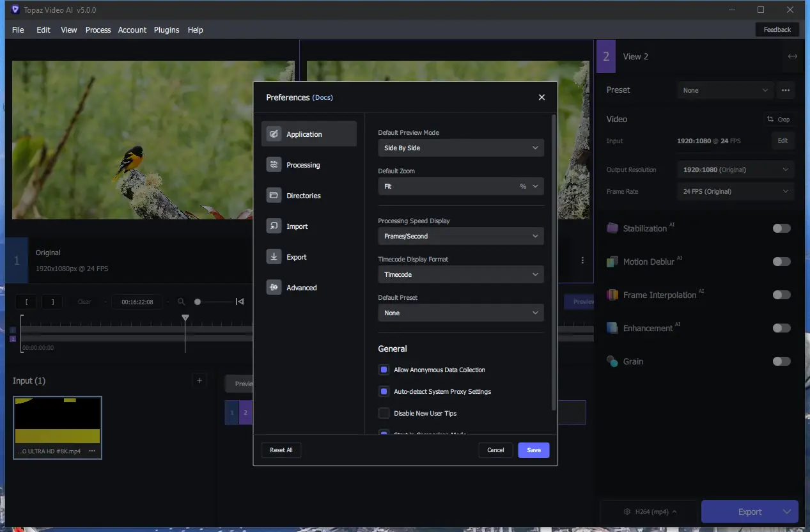This screenshot has width=810, height=532.
Task: Select the Application preferences icon
Action: [x=274, y=134]
